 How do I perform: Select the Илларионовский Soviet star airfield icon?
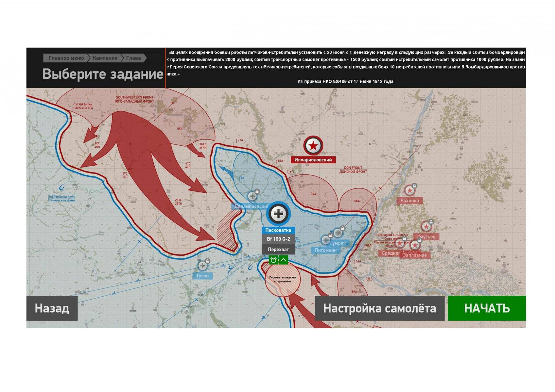pyautogui.click(x=313, y=146)
